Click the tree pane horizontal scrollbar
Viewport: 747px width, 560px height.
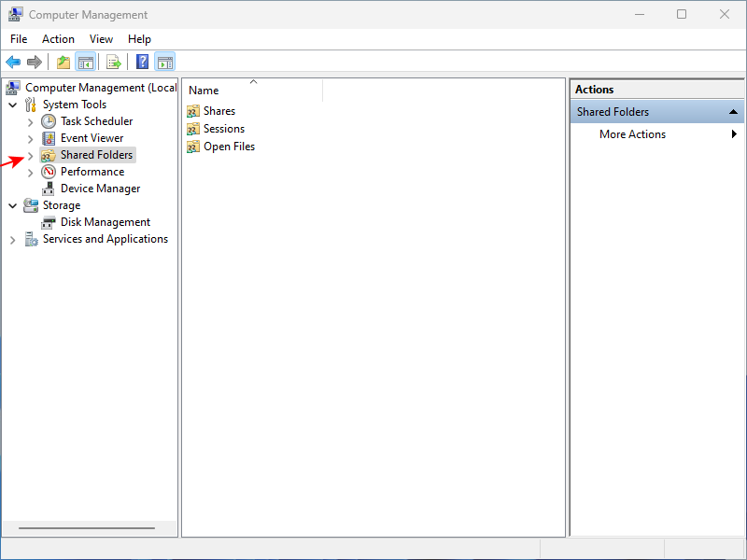coord(87,527)
